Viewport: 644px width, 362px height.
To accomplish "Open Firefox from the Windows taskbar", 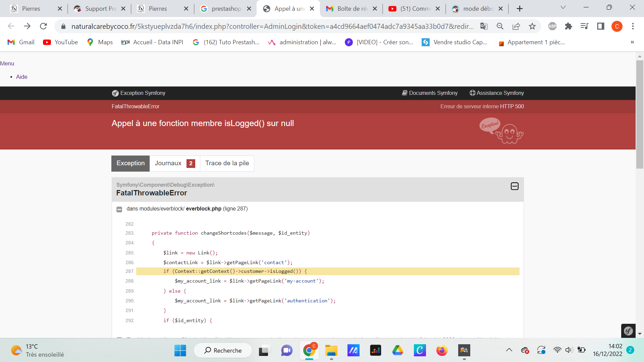I will (442, 351).
